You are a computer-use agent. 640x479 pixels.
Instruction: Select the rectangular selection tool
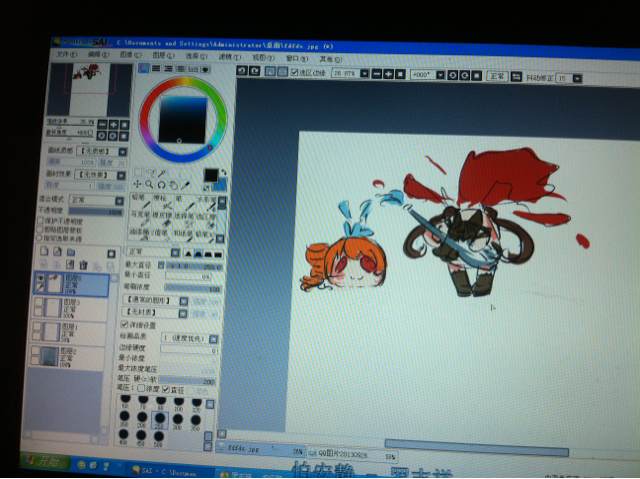pos(138,173)
